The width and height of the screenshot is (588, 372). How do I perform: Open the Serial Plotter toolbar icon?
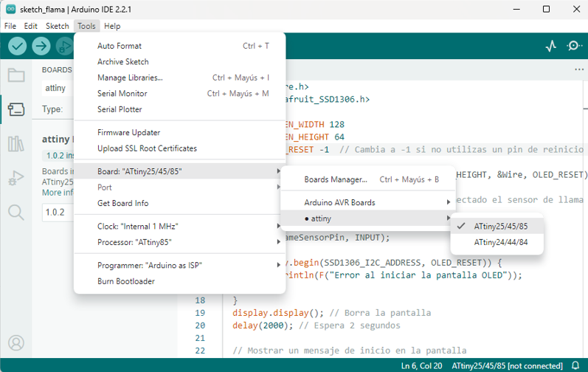[x=551, y=46]
